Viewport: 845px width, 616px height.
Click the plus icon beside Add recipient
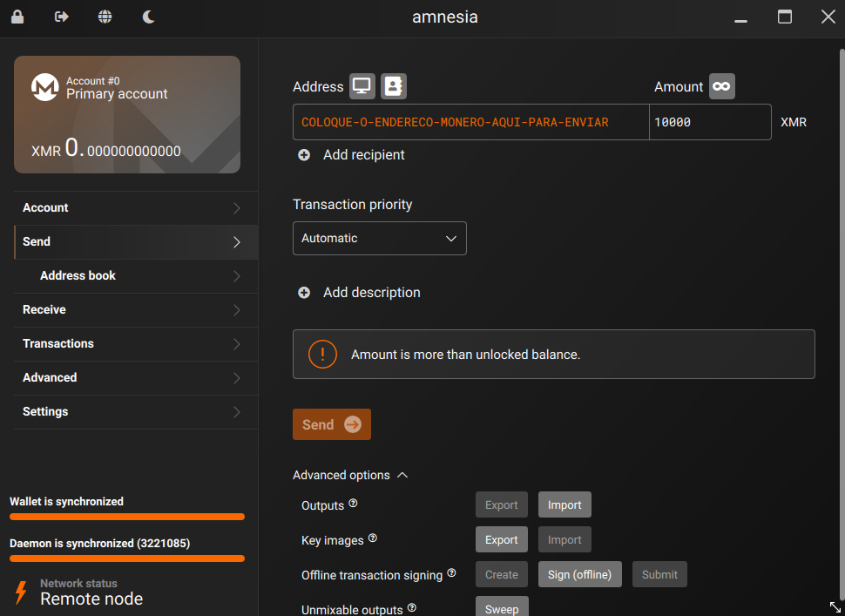coord(304,155)
